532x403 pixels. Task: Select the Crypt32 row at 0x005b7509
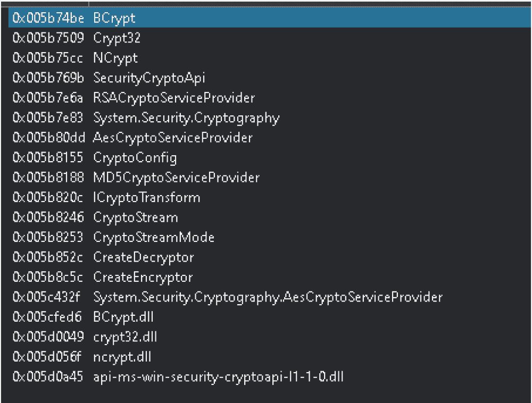pyautogui.click(x=117, y=38)
